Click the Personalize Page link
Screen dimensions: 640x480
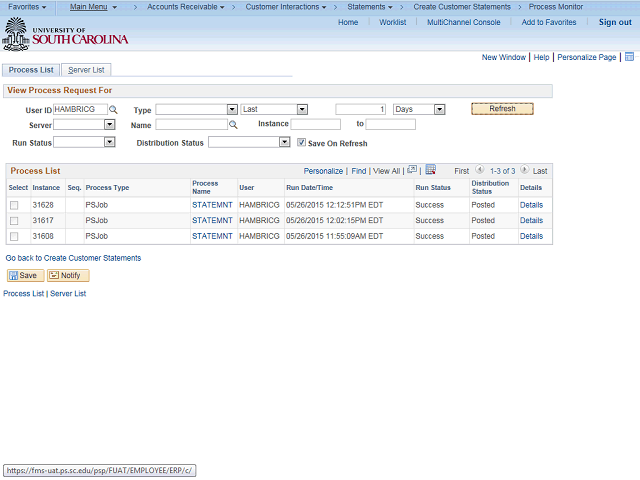pyautogui.click(x=587, y=58)
